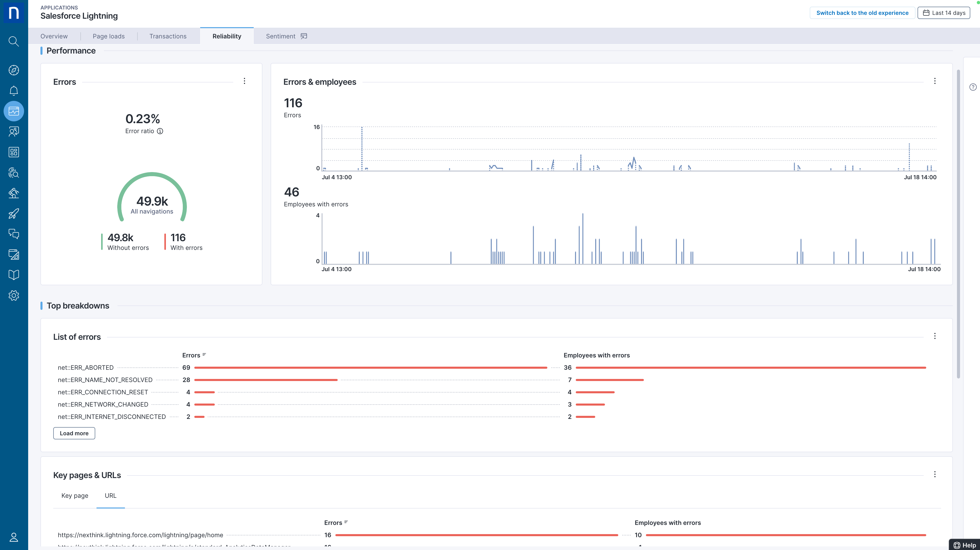
Task: Click the search magnifier icon in the sidebar
Action: click(x=14, y=41)
